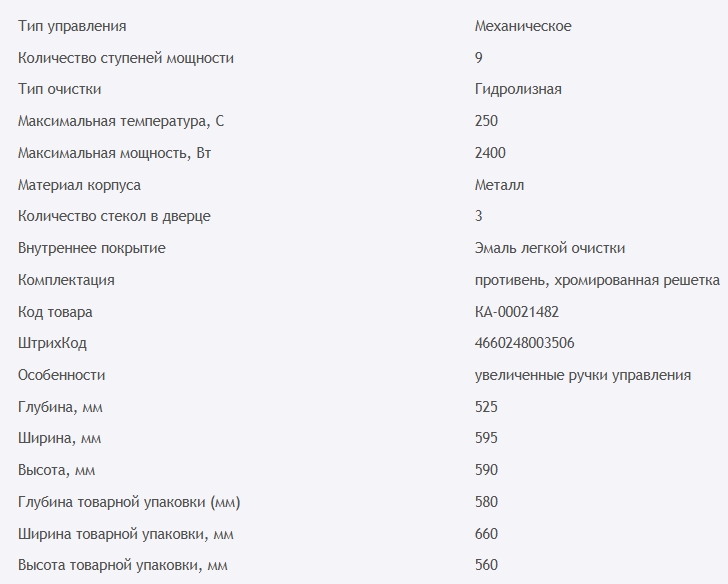Screen dimensions: 728x584
Task: Click the 'Комплектация' label
Action: click(66, 280)
